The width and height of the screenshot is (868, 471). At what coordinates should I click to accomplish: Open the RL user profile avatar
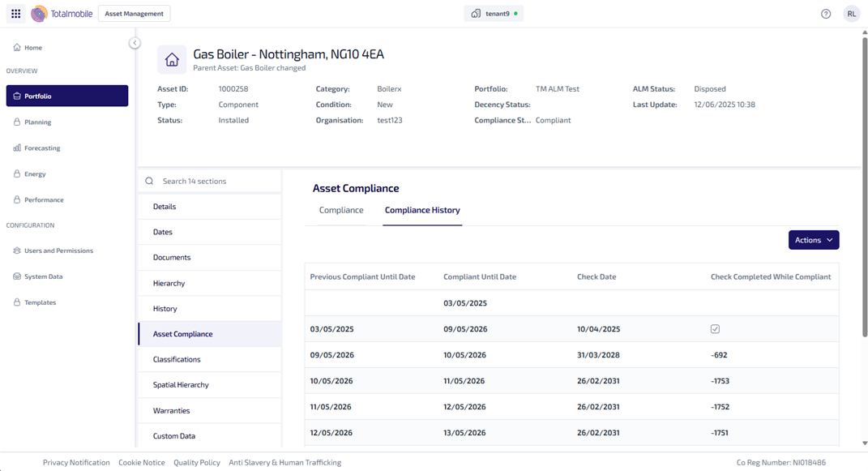(851, 14)
